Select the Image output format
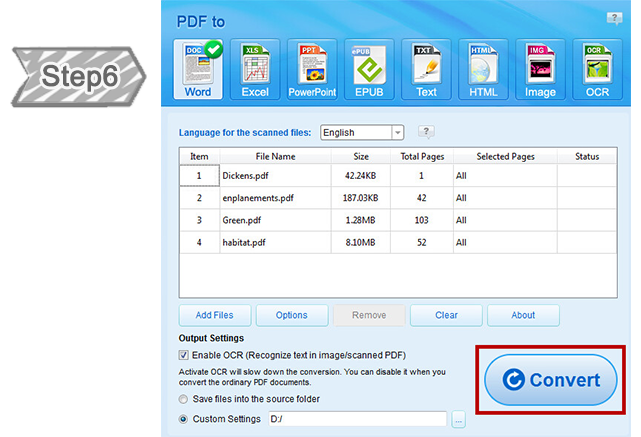Viewport: 641px width, 437px height. tap(540, 70)
